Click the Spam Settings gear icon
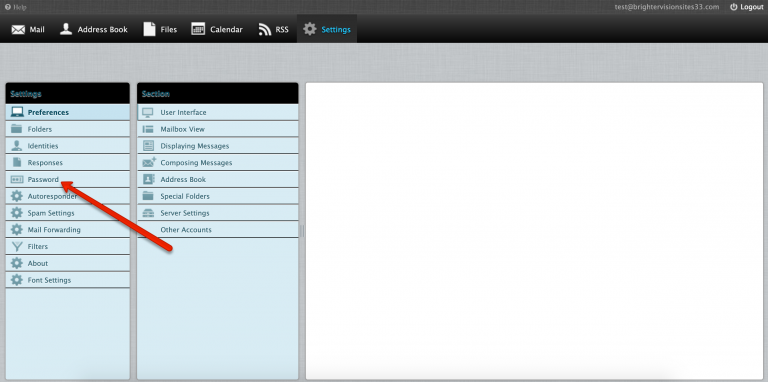The width and height of the screenshot is (768, 382). point(17,213)
